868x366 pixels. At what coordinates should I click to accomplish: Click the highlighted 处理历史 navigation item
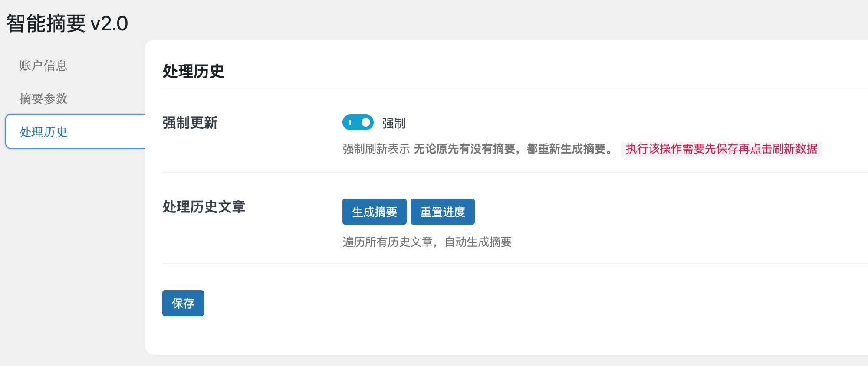click(x=43, y=132)
